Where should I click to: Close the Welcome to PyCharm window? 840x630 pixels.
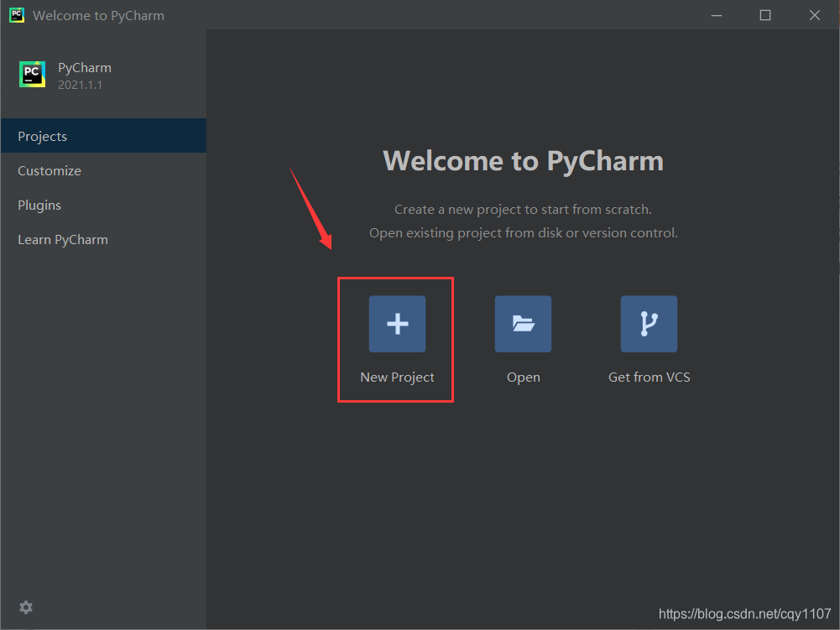pyautogui.click(x=814, y=15)
